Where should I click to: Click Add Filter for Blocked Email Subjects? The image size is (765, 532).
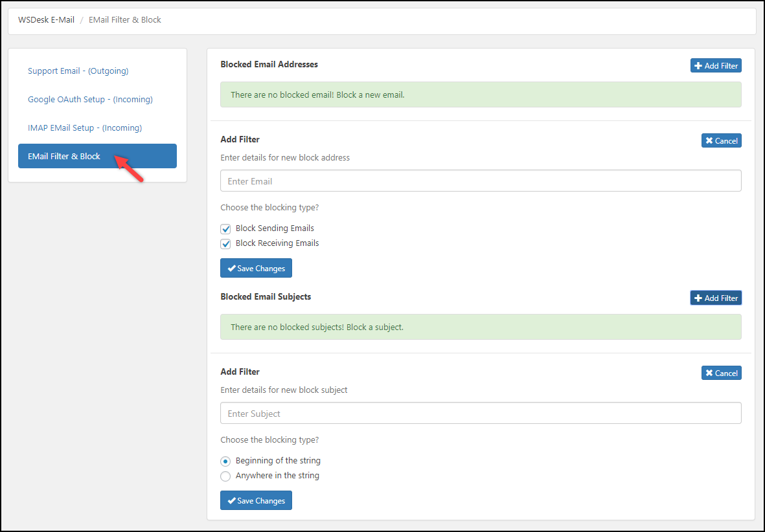[716, 298]
